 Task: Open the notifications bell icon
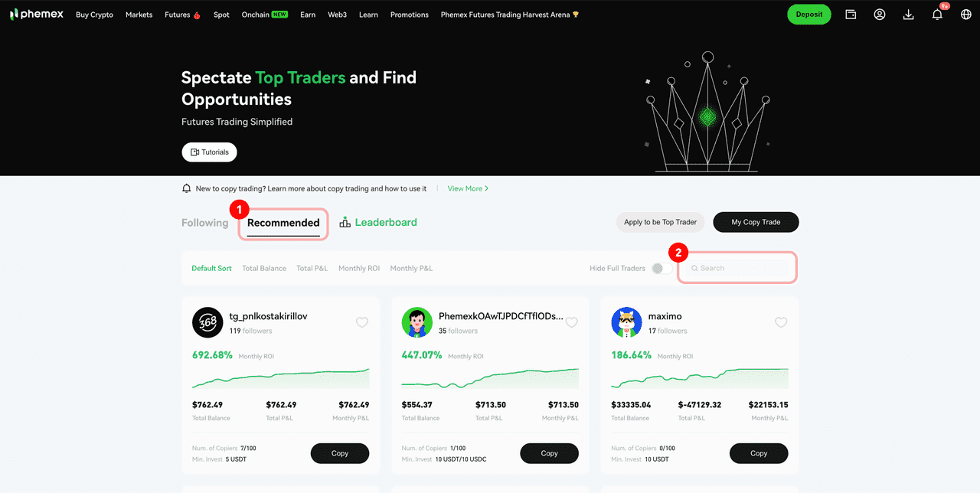click(937, 15)
